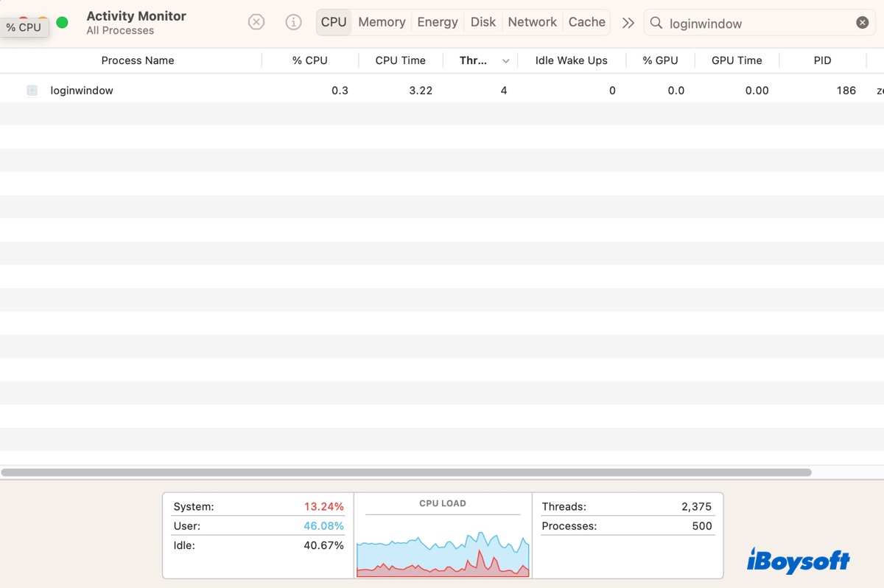Switch to the Cache tab
This screenshot has height=588, width=884.
pyautogui.click(x=586, y=22)
